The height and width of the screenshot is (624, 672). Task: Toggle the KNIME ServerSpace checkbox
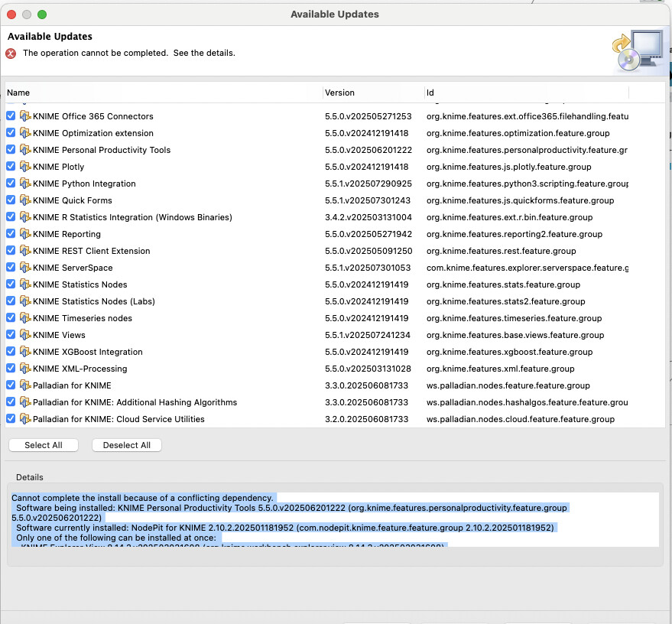tap(11, 267)
